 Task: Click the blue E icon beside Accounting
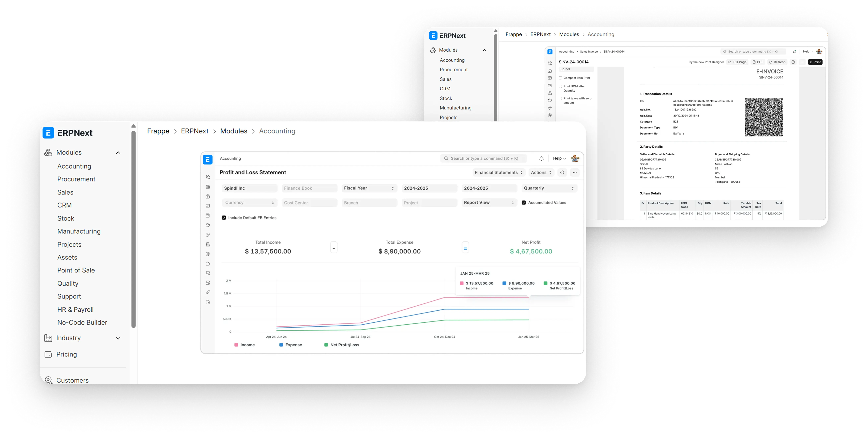(x=208, y=159)
